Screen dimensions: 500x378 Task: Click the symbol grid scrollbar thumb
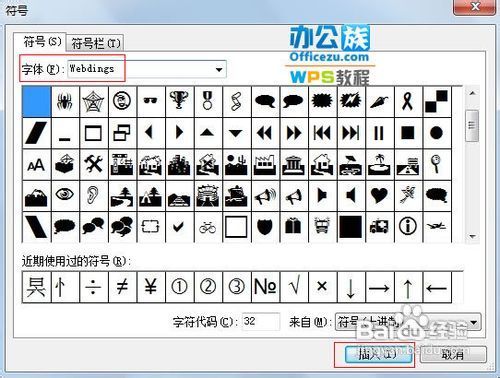[x=472, y=126]
